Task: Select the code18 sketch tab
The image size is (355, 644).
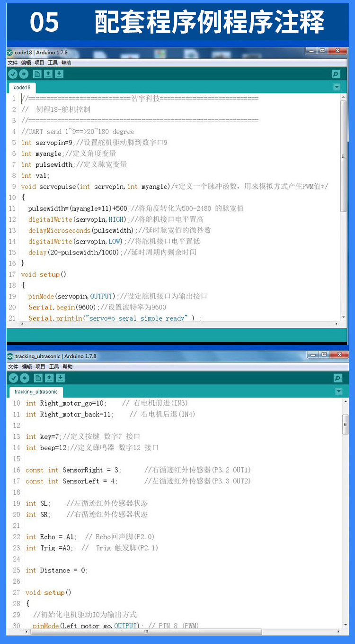Action: (x=22, y=88)
